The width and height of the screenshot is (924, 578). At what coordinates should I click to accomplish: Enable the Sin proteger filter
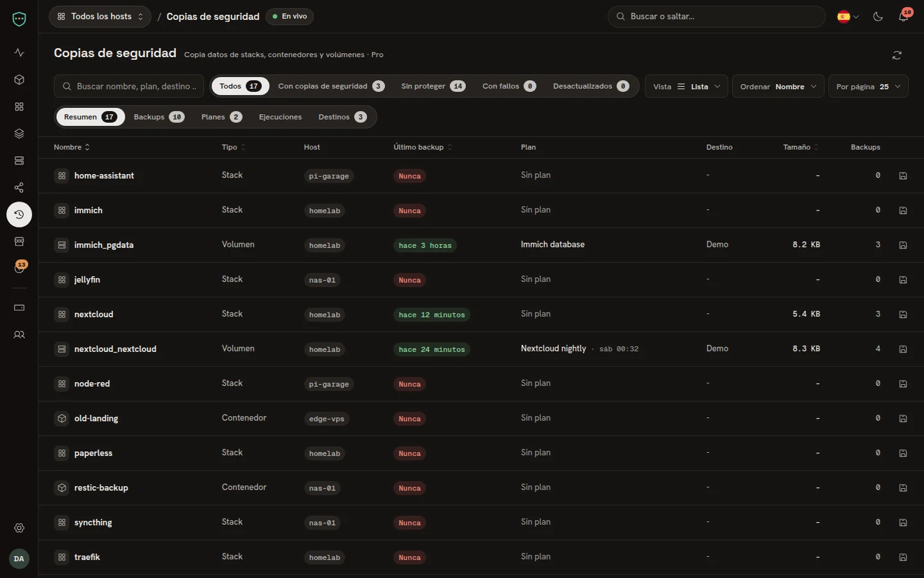[433, 86]
